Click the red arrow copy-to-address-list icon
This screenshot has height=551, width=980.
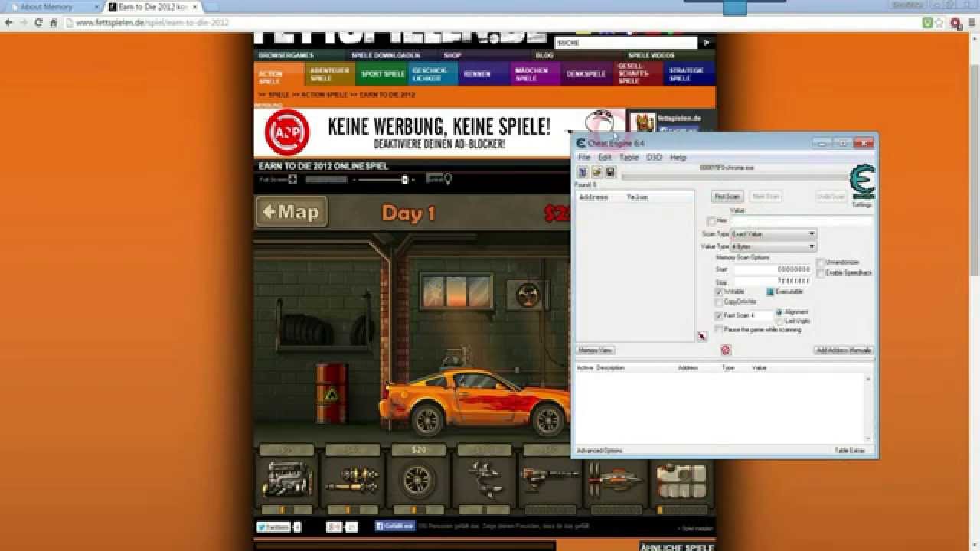[x=702, y=336]
